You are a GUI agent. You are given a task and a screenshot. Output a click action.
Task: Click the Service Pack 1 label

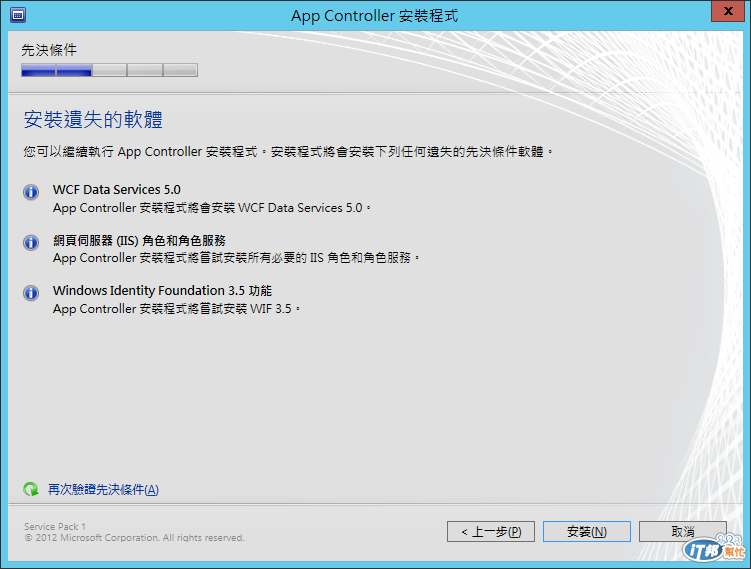[x=55, y=526]
